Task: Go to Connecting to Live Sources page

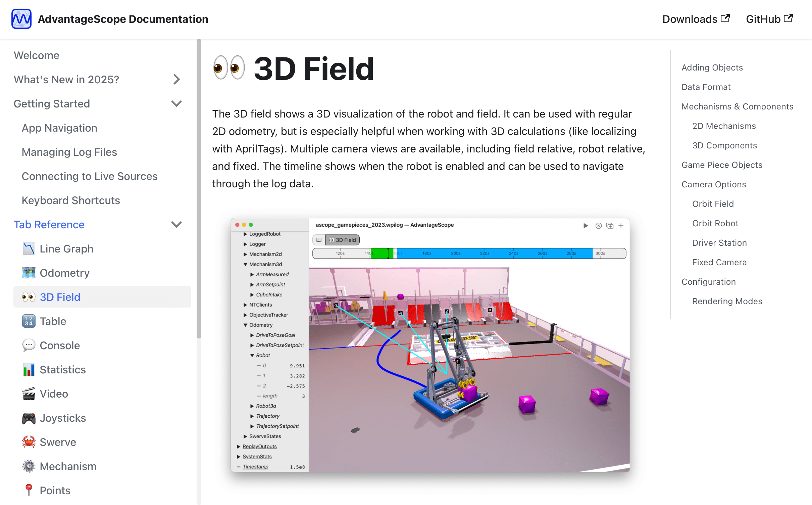Action: coord(90,176)
